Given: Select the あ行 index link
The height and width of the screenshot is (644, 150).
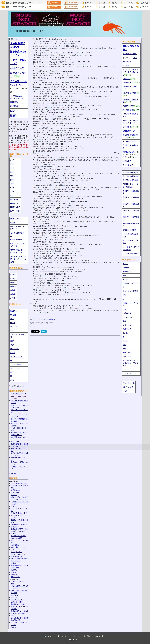Looking at the screenshot, I should [x=12, y=160].
